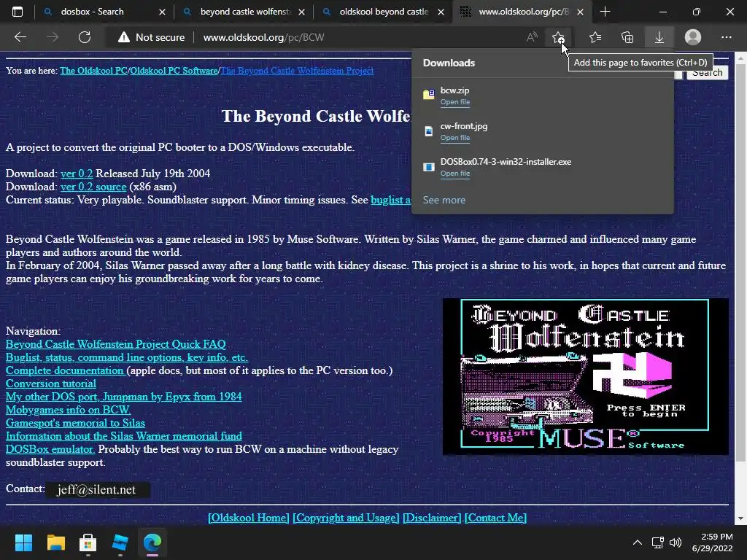Open the blue app next to Store
The image size is (747, 560).
[120, 542]
